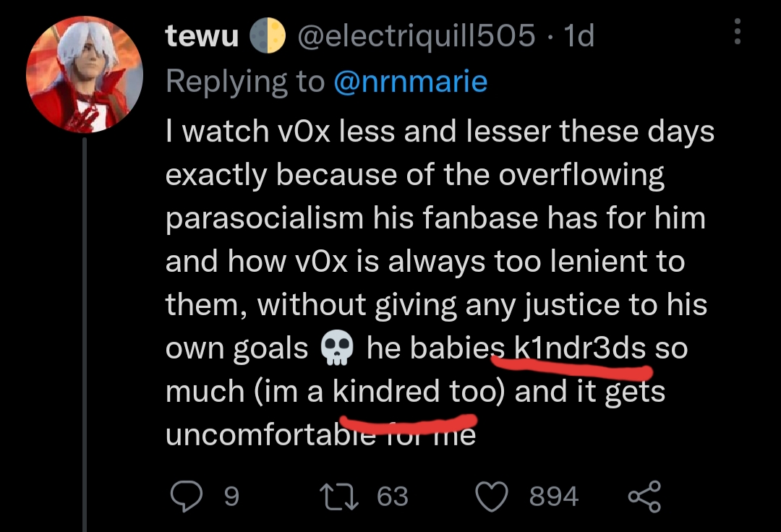This screenshot has height=532, width=781.
Task: Click the word parasocialism in the tweet
Action: (x=265, y=218)
